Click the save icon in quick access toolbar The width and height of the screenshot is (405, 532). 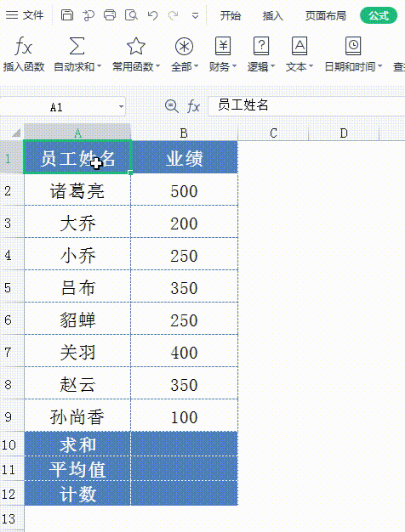point(67,15)
